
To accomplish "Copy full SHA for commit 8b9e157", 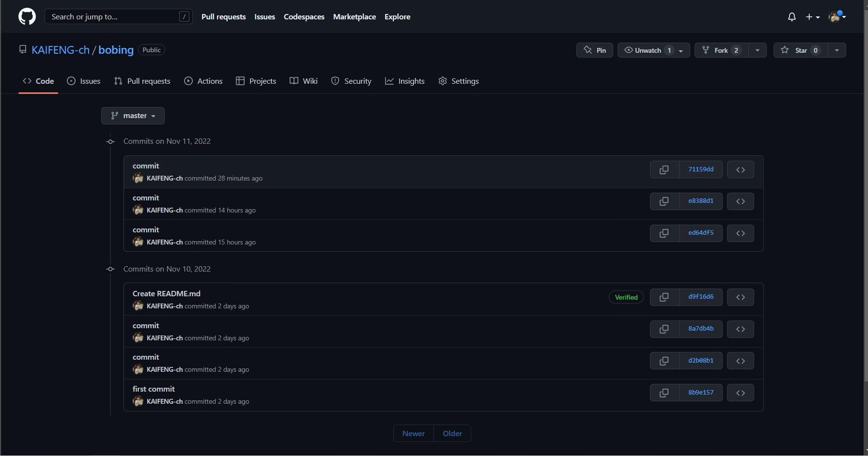I will (x=664, y=393).
